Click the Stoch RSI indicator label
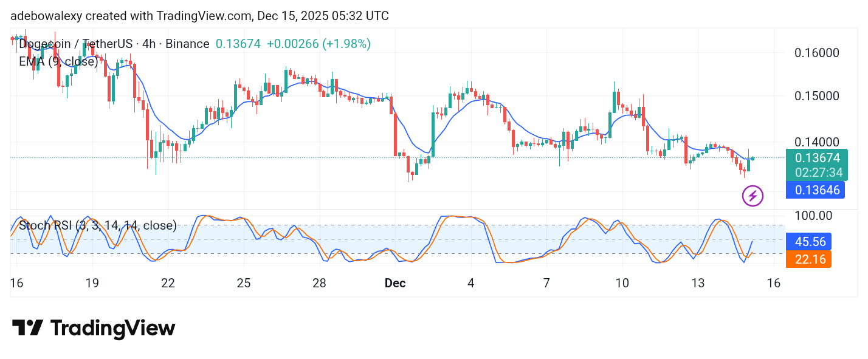This screenshot has height=359, width=868. tap(98, 226)
